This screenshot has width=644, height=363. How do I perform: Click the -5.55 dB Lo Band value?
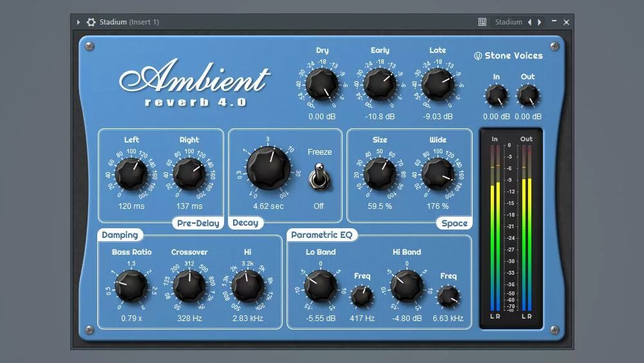pyautogui.click(x=320, y=319)
